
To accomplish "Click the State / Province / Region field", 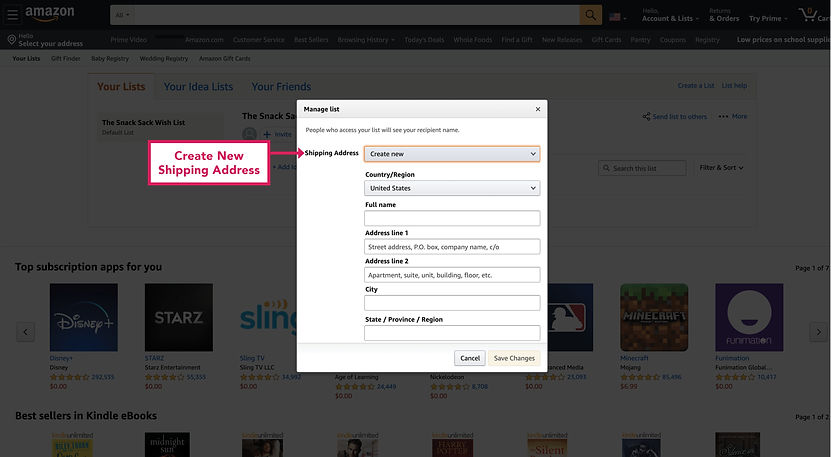I will [452, 333].
